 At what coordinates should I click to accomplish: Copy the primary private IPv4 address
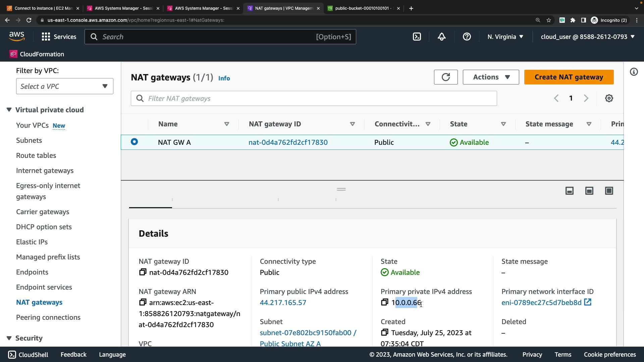point(384,302)
